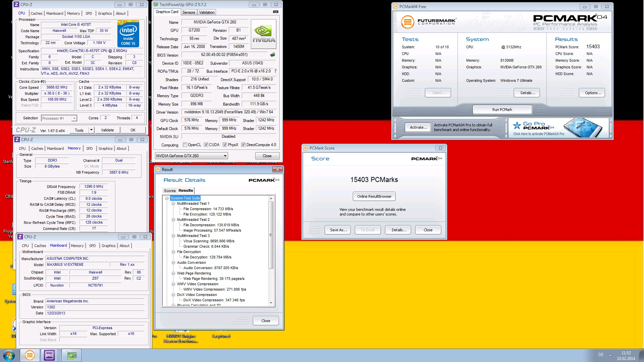
Task: Click the GPU-Z title bar icon
Action: (156, 5)
